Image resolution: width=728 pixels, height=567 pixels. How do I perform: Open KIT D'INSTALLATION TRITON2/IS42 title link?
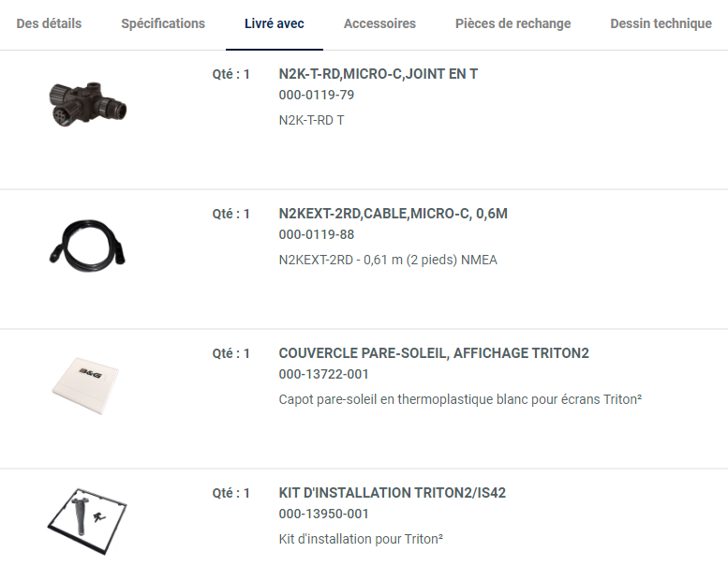click(392, 493)
